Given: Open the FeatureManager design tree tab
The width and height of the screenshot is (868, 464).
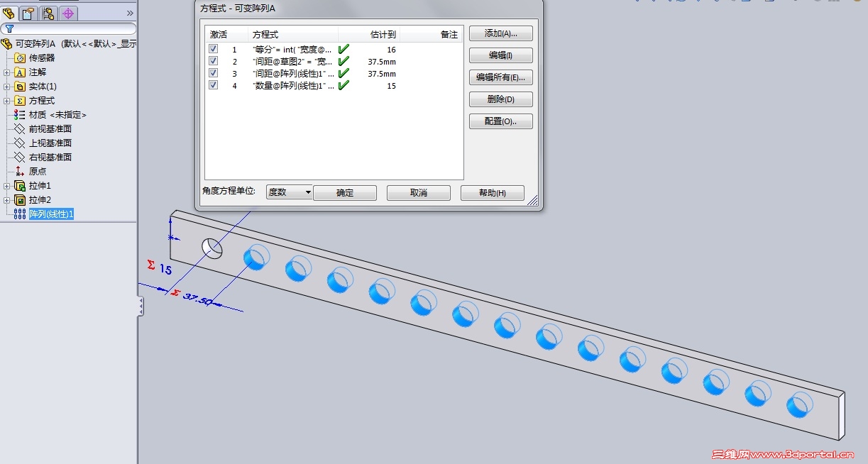Looking at the screenshot, I should [x=9, y=13].
